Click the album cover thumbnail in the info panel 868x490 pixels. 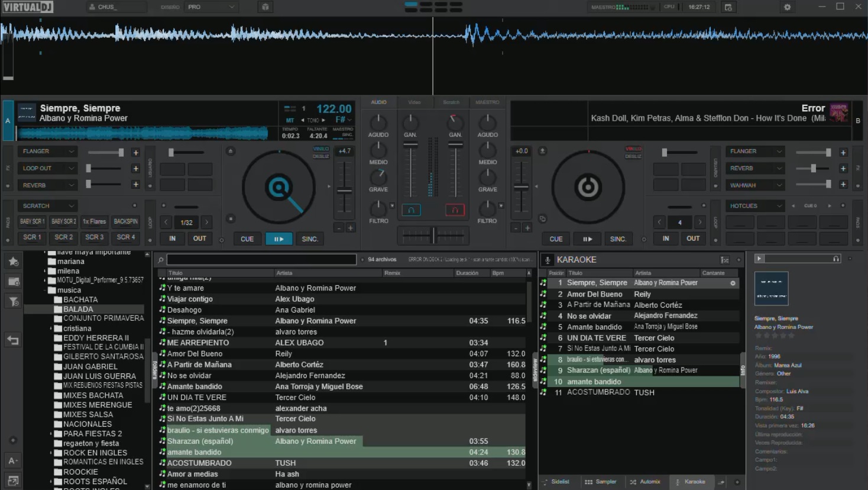coord(771,288)
